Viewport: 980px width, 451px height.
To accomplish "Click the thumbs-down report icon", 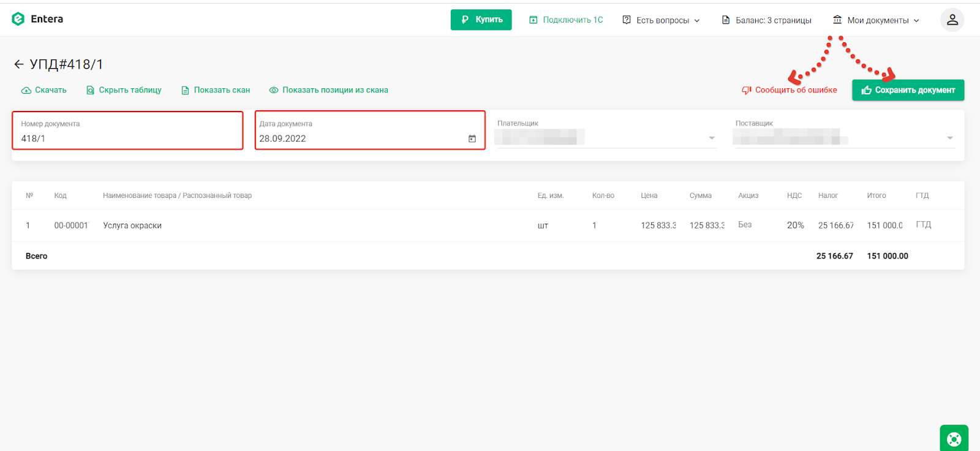I will coord(747,90).
